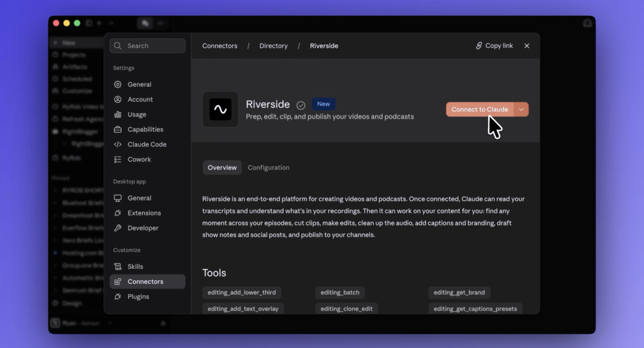The width and height of the screenshot is (644, 348).
Task: Click the Riverside breadcrumb
Action: tap(324, 46)
